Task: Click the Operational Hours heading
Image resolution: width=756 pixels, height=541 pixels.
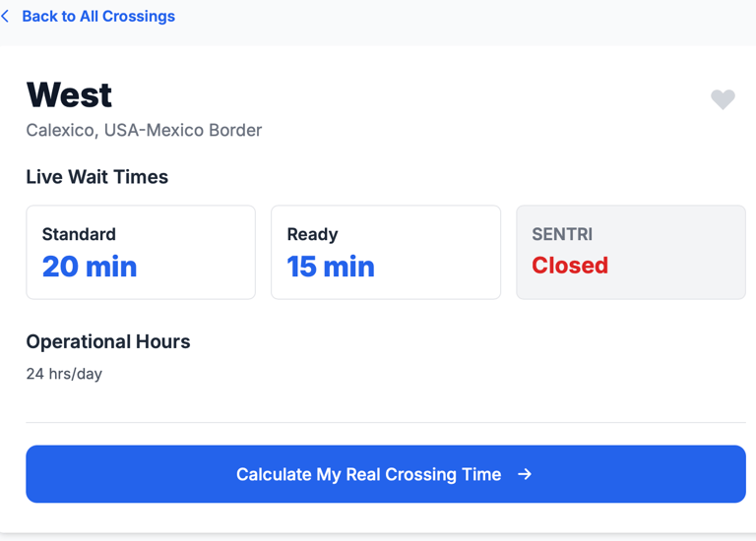Action: click(x=108, y=341)
